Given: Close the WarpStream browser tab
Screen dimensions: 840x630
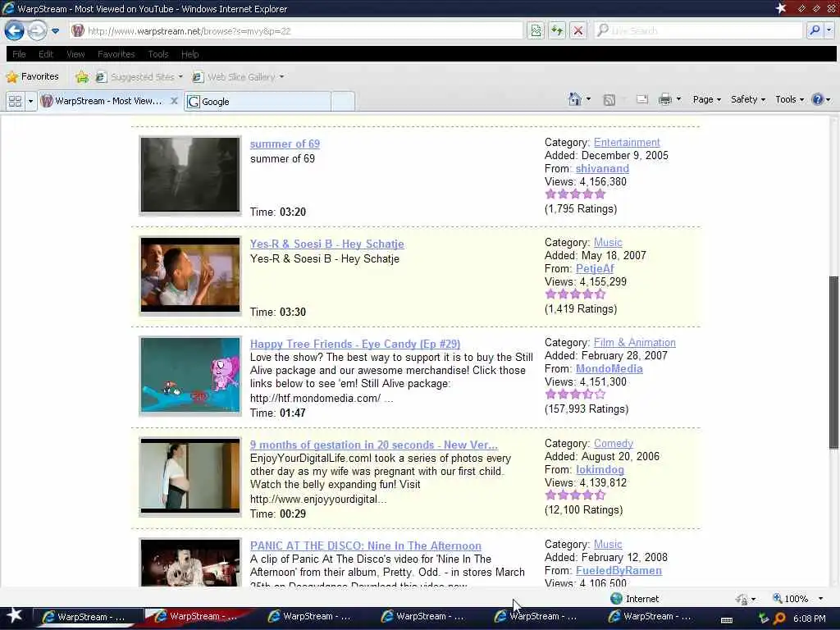Looking at the screenshot, I should coord(174,101).
